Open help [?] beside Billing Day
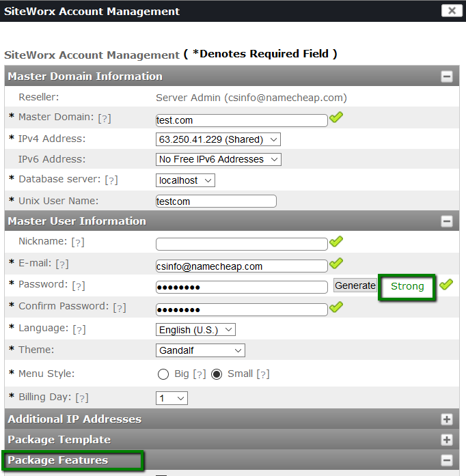Image resolution: width=466 pixels, height=476 pixels. (82, 397)
